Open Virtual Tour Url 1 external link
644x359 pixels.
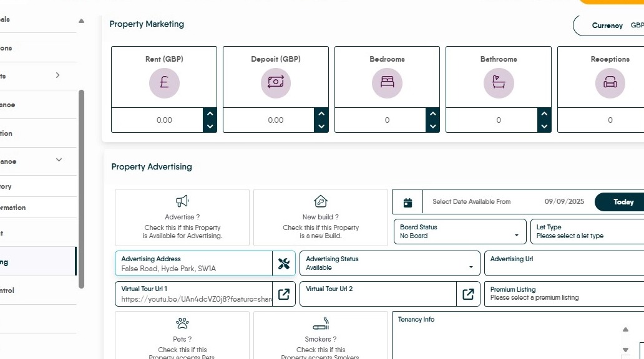(x=284, y=294)
